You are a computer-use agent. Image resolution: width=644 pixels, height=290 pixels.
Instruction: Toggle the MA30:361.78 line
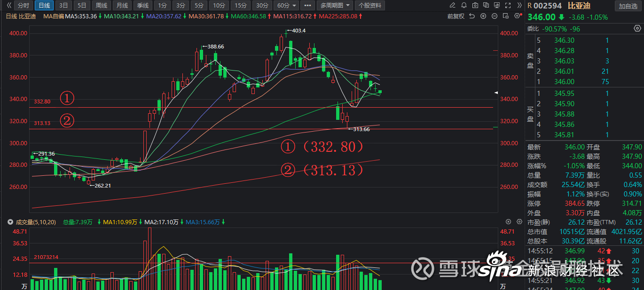(x=206, y=16)
